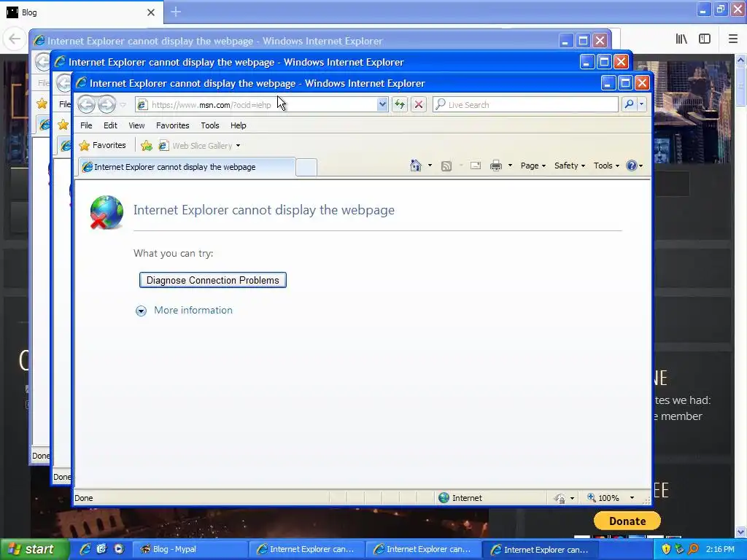Click the Back arrow in front IE window
Screen dimensions: 747x560
[86, 104]
